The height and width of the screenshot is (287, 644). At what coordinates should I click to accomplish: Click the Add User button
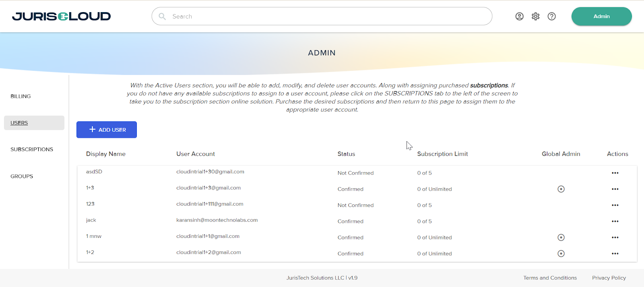pyautogui.click(x=107, y=130)
